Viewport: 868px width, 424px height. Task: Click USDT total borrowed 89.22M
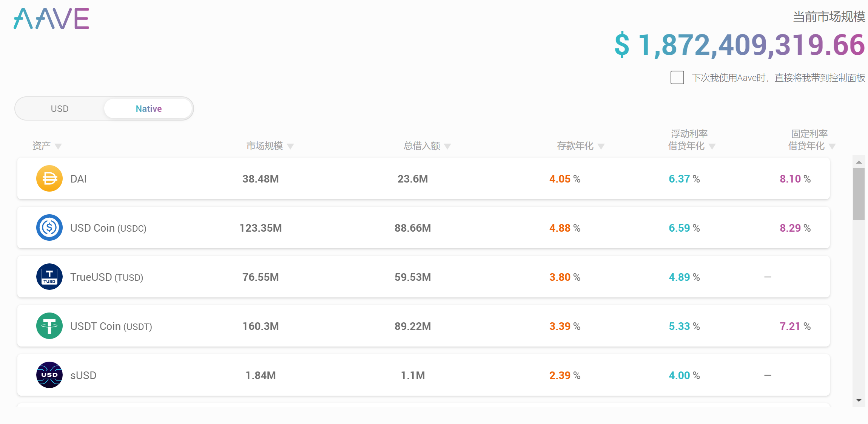[413, 326]
